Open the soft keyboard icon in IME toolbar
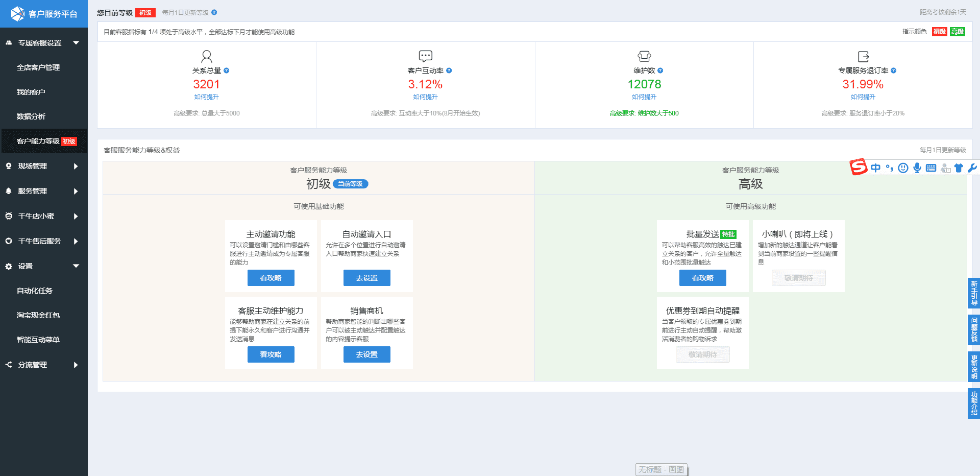Image resolution: width=980 pixels, height=476 pixels. coord(931,168)
